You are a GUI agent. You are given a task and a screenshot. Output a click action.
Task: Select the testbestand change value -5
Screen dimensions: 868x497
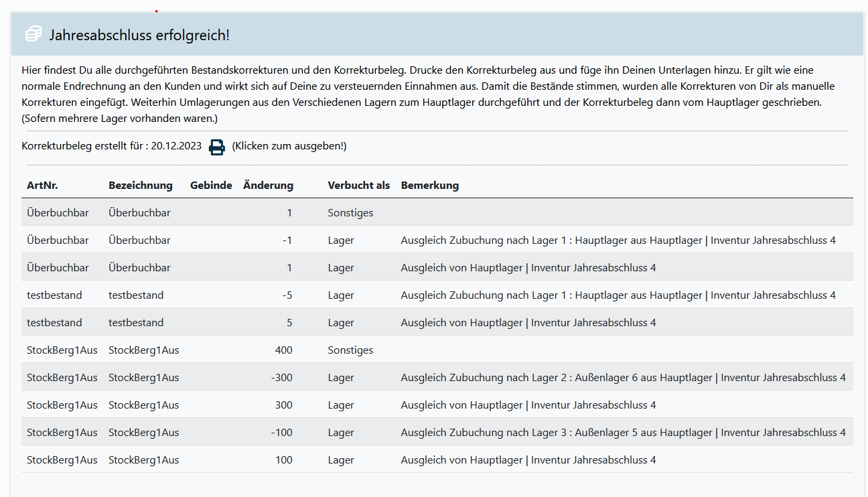286,295
